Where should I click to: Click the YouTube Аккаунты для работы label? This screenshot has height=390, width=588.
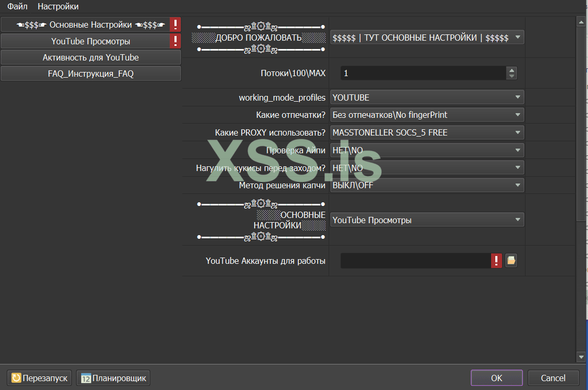click(x=265, y=261)
